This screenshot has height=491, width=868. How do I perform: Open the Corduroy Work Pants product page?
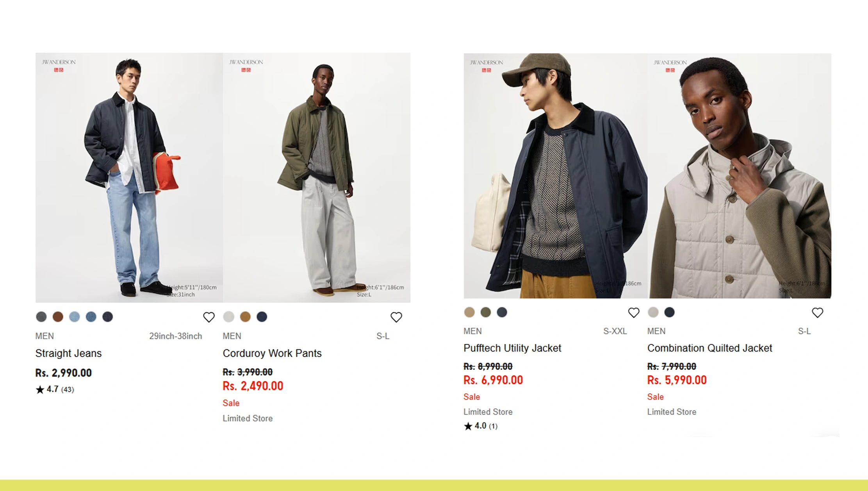[272, 353]
